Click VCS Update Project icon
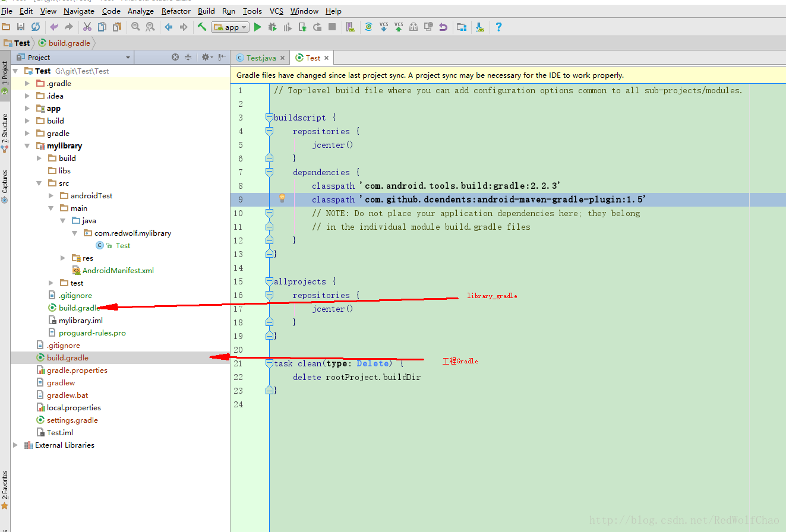Viewport: 786px width, 532px height. click(384, 27)
